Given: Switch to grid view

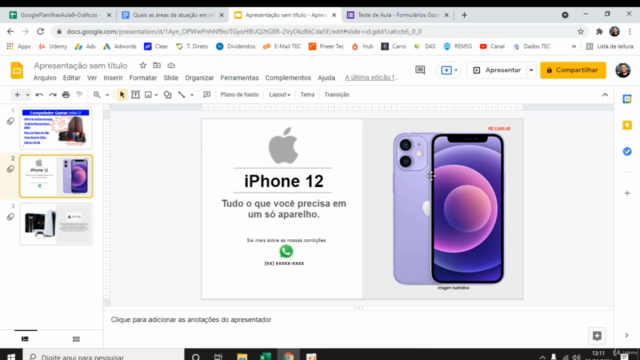Looking at the screenshot, I should [x=76, y=339].
